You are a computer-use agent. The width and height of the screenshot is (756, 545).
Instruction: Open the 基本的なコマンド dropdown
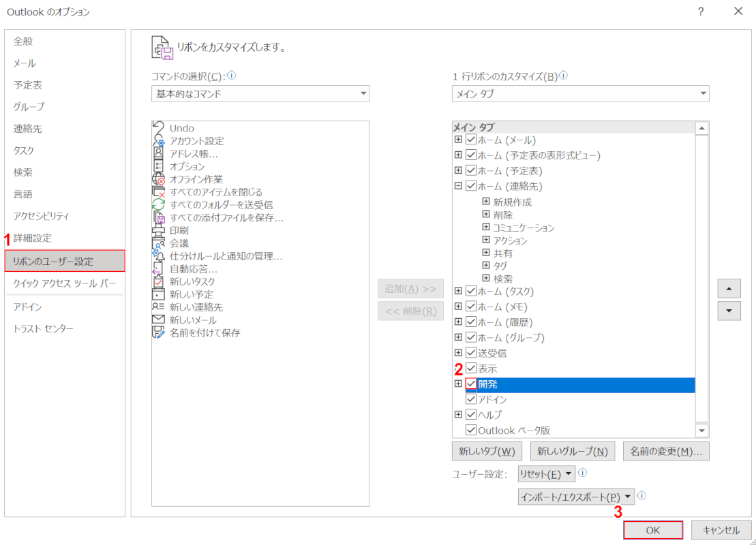point(260,93)
